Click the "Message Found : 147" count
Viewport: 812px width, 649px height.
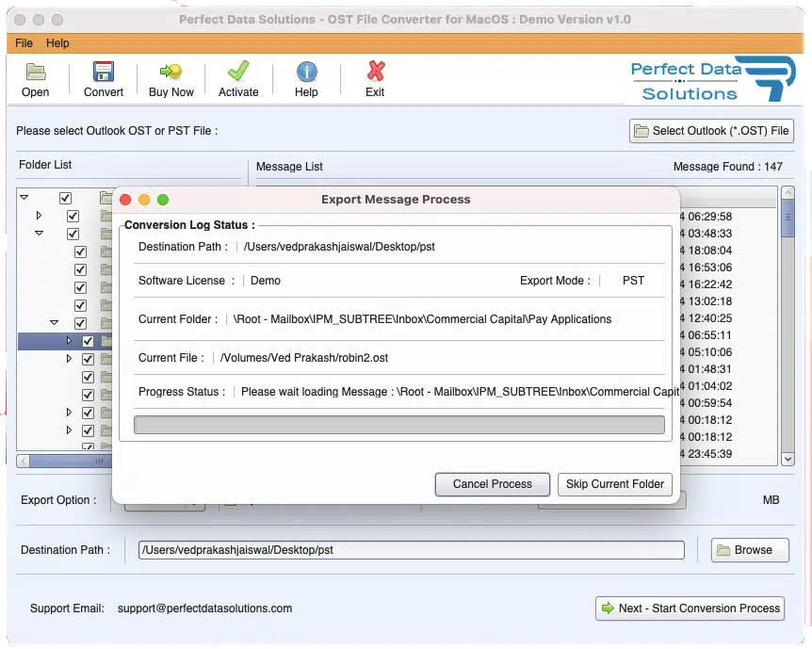click(727, 167)
